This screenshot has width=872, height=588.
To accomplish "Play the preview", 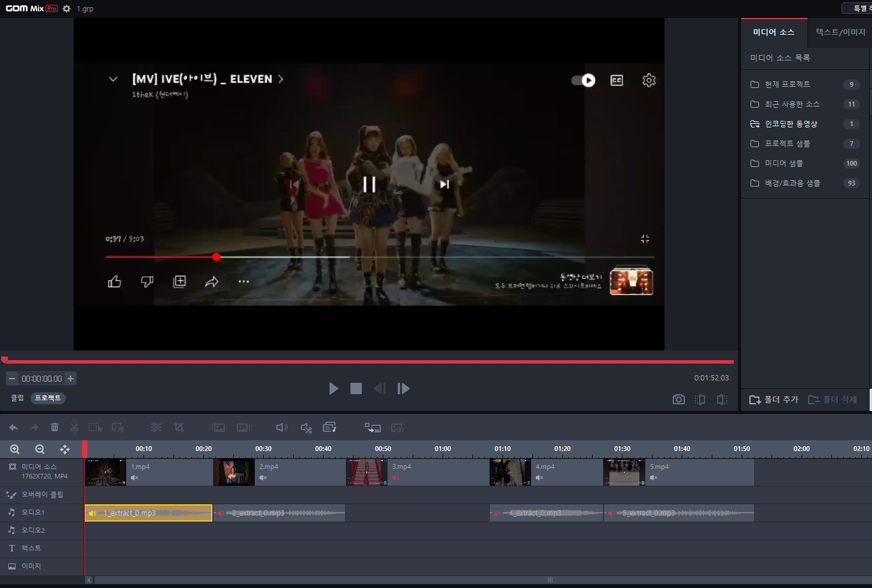I will click(x=334, y=389).
